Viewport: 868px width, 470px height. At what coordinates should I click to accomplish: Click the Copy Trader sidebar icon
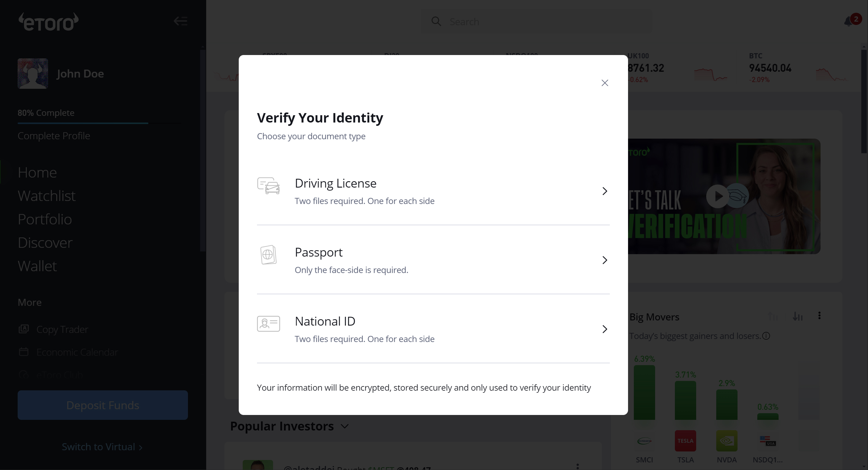click(x=24, y=329)
